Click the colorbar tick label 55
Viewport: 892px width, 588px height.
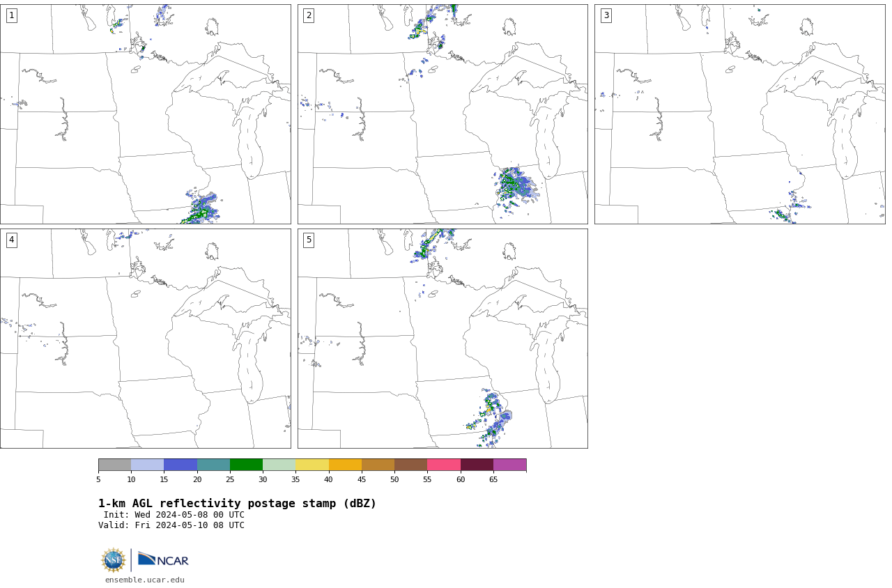pos(427,479)
